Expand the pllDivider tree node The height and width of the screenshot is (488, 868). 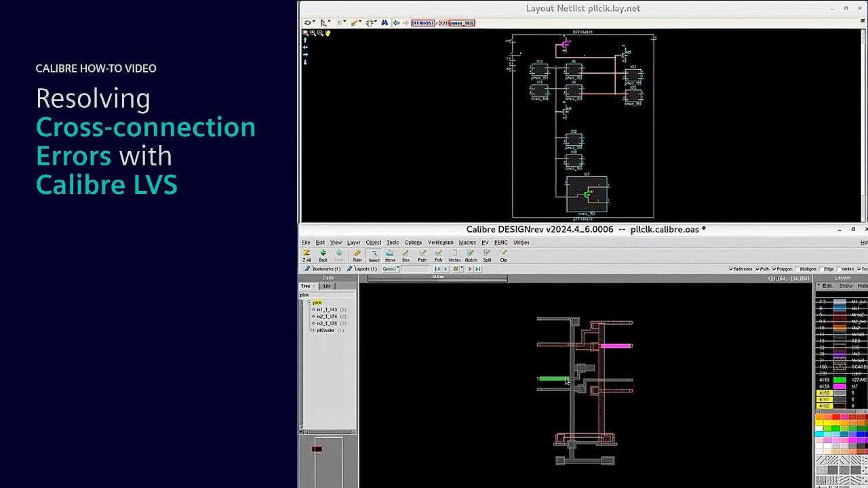[314, 330]
